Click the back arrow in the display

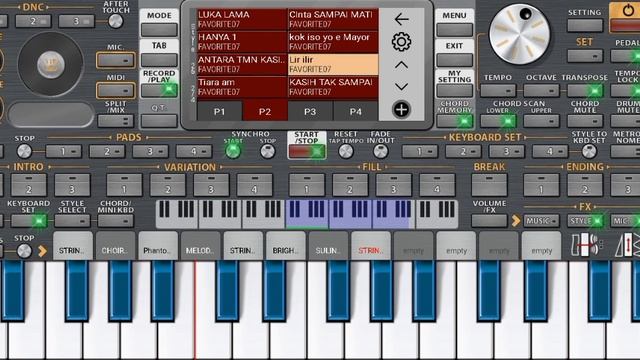[x=401, y=19]
